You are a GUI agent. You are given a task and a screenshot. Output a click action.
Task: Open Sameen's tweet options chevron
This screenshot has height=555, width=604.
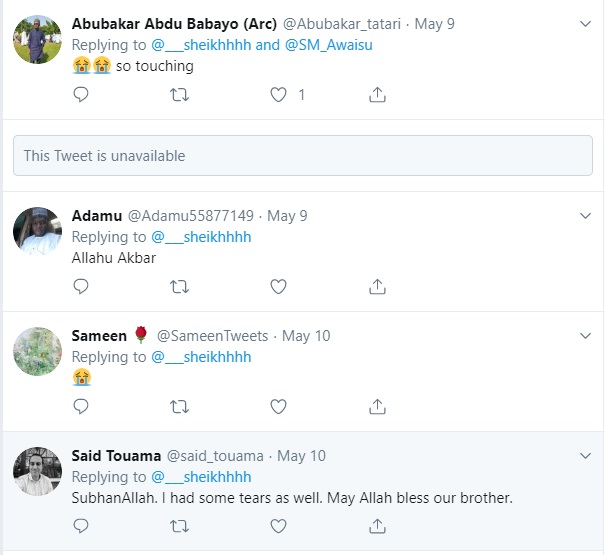pos(587,336)
